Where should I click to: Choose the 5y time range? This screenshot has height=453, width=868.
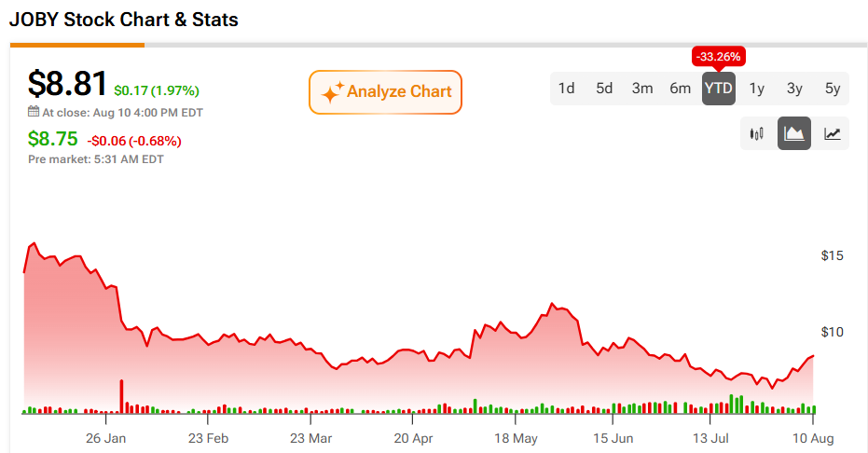833,89
